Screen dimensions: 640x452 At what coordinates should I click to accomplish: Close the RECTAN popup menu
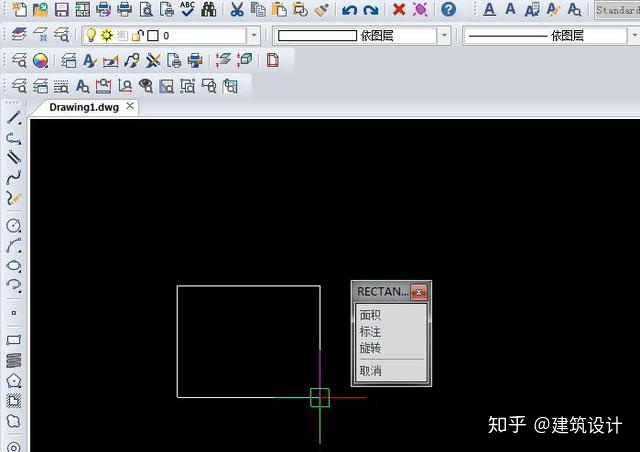(419, 292)
